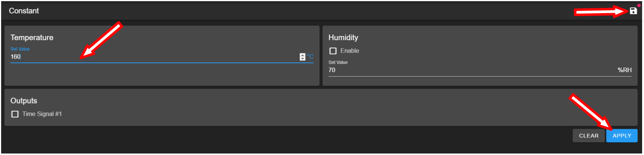Enable the Humidity checkbox
The width and height of the screenshot is (644, 155).
(333, 51)
